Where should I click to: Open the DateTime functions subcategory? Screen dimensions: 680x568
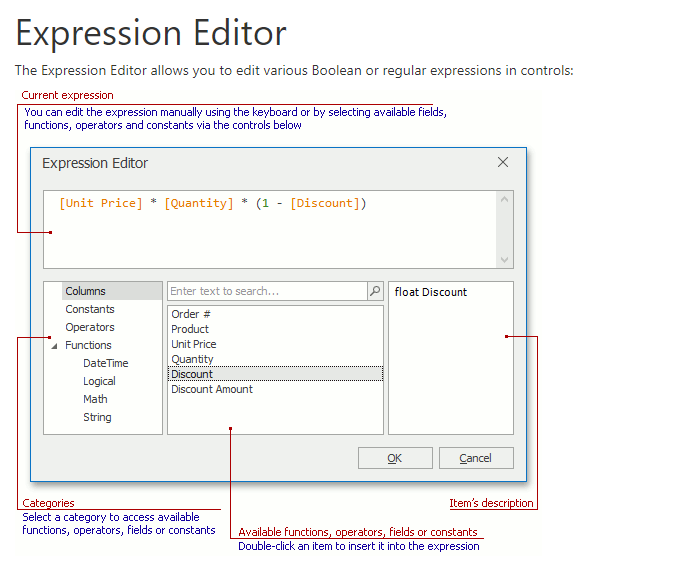point(105,363)
